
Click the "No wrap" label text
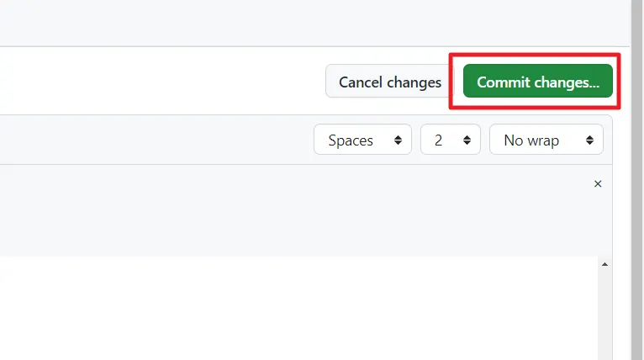(x=531, y=140)
